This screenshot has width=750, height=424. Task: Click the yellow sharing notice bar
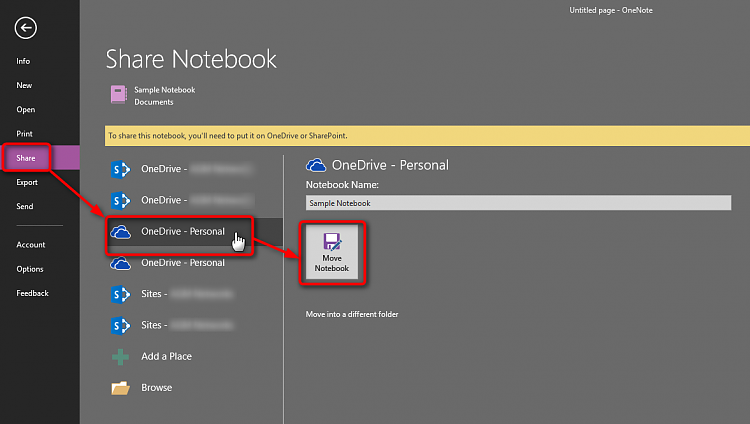tap(427, 136)
